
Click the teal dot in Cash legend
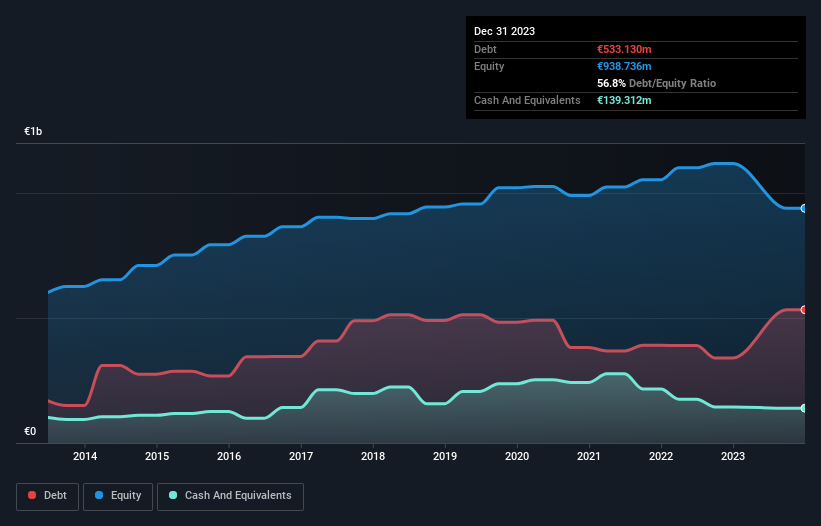(173, 495)
